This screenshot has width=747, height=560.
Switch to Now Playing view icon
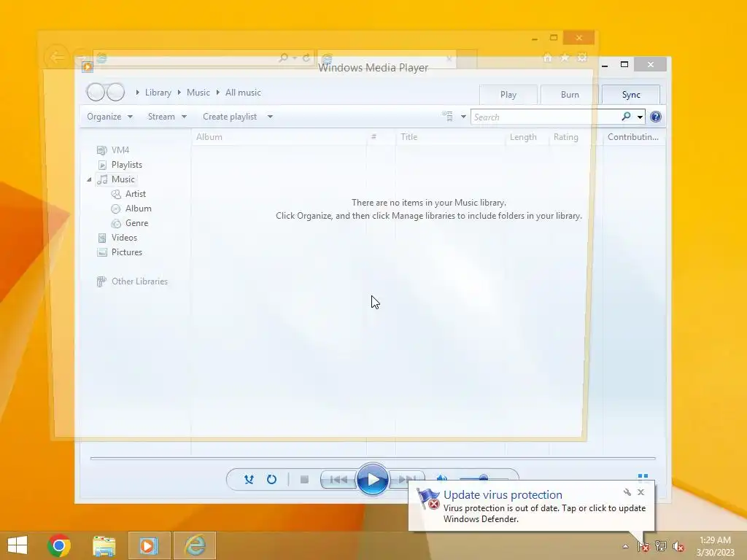[x=643, y=476]
